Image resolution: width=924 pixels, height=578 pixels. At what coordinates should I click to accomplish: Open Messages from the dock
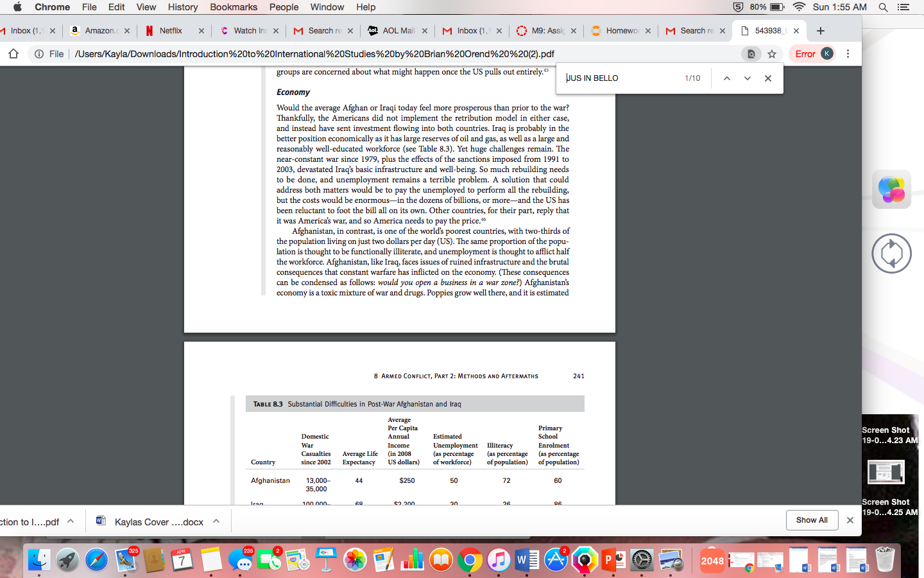click(240, 560)
